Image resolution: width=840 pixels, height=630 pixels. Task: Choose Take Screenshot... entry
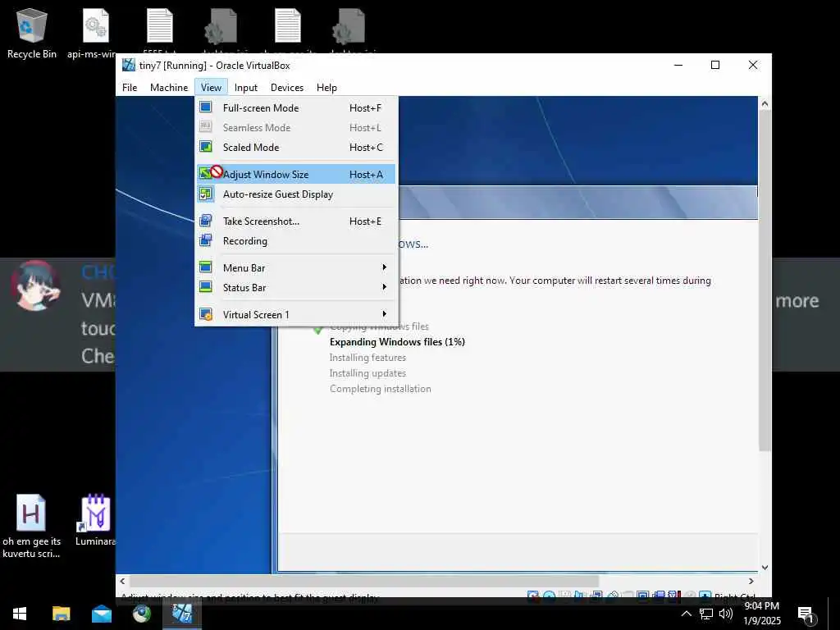(295, 221)
